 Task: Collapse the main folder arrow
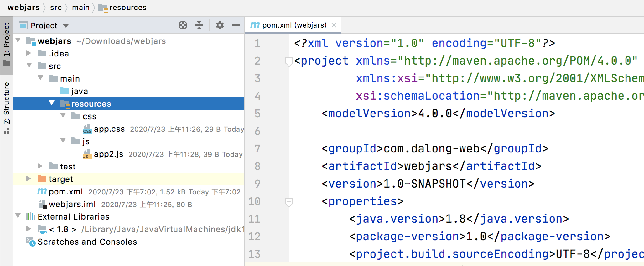41,78
